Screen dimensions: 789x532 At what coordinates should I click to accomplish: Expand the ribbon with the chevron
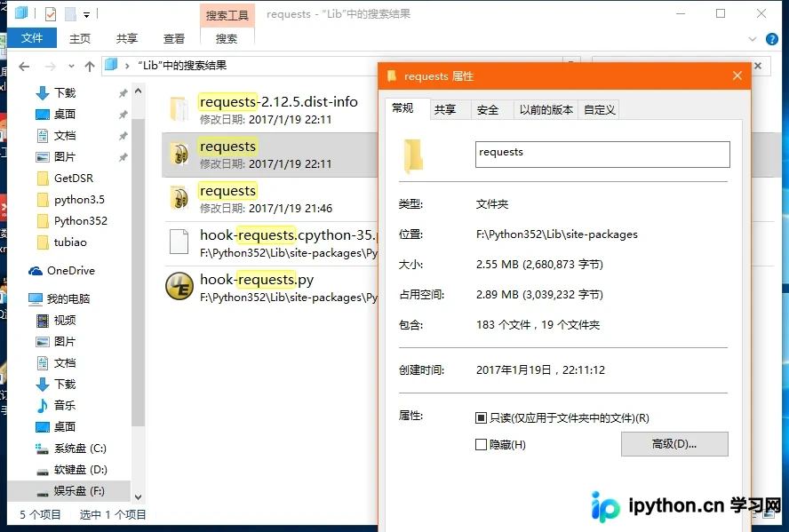[753, 39]
